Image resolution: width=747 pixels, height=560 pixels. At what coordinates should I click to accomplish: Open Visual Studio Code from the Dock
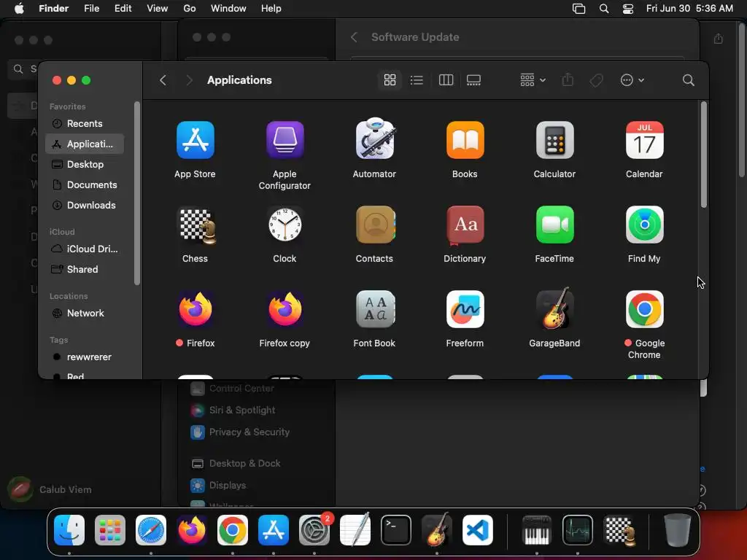point(478,530)
